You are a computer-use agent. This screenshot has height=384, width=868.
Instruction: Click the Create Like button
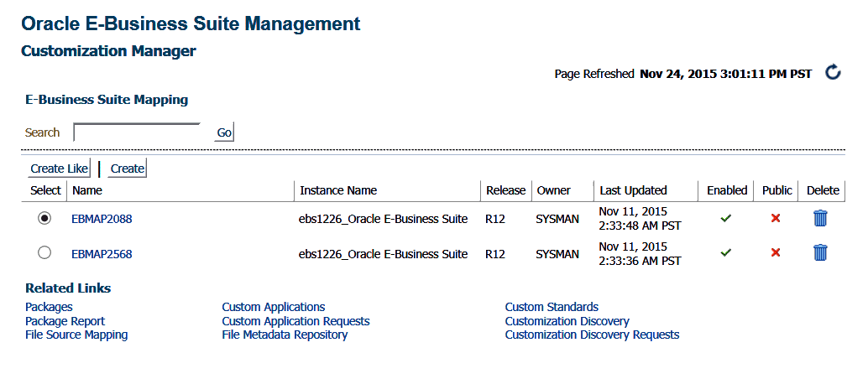(60, 169)
